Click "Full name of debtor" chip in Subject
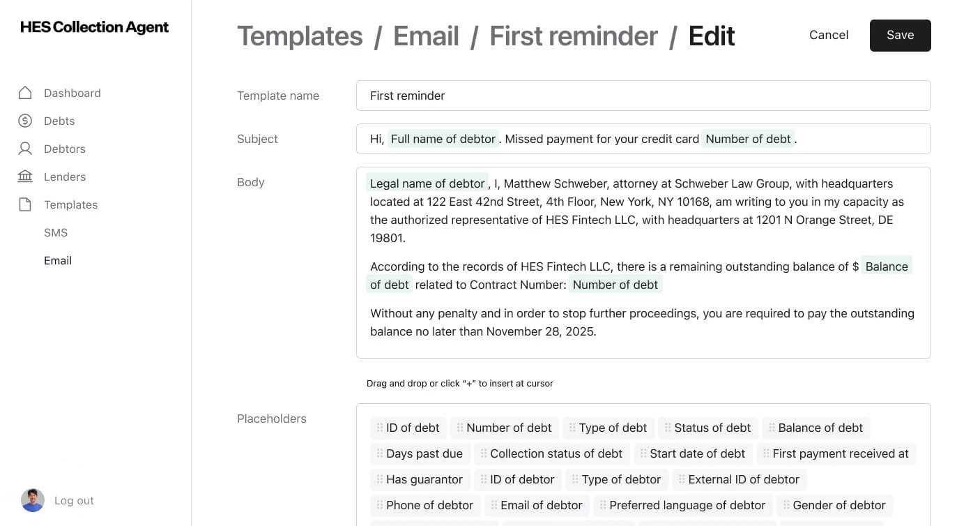 point(443,139)
